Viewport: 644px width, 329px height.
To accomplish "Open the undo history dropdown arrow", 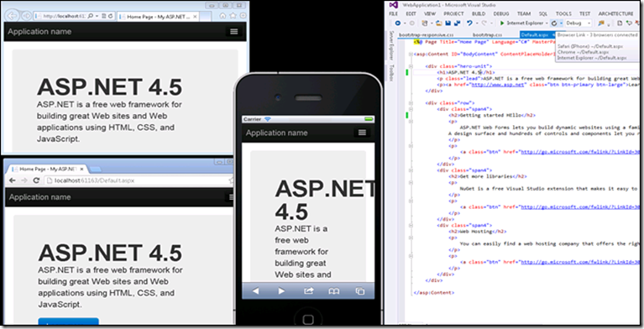I will [x=477, y=23].
